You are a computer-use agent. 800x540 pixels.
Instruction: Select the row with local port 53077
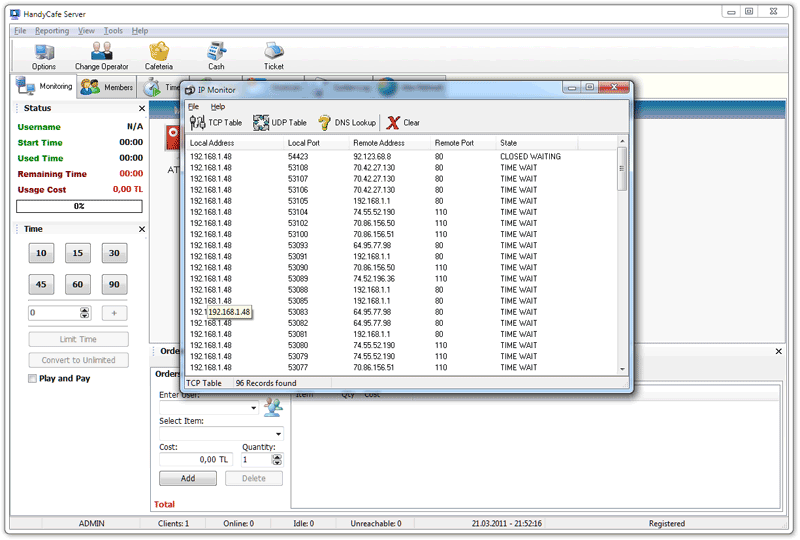(402, 368)
